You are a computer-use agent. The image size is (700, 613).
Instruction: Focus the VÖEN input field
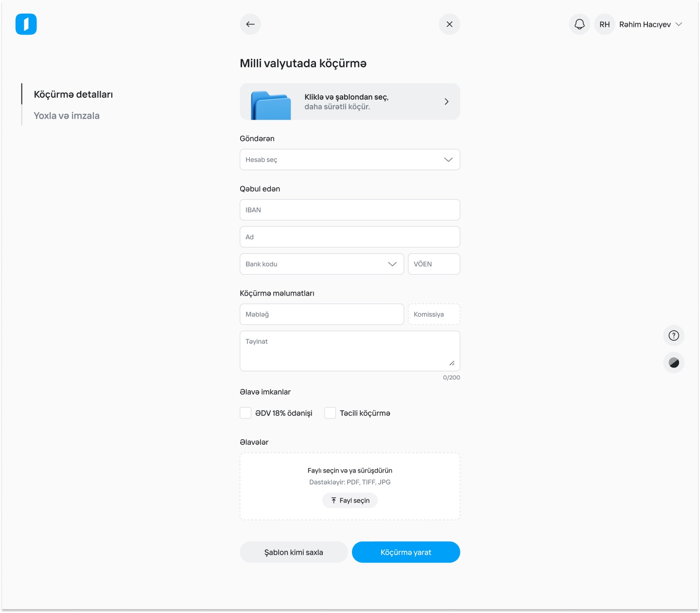pyautogui.click(x=434, y=264)
